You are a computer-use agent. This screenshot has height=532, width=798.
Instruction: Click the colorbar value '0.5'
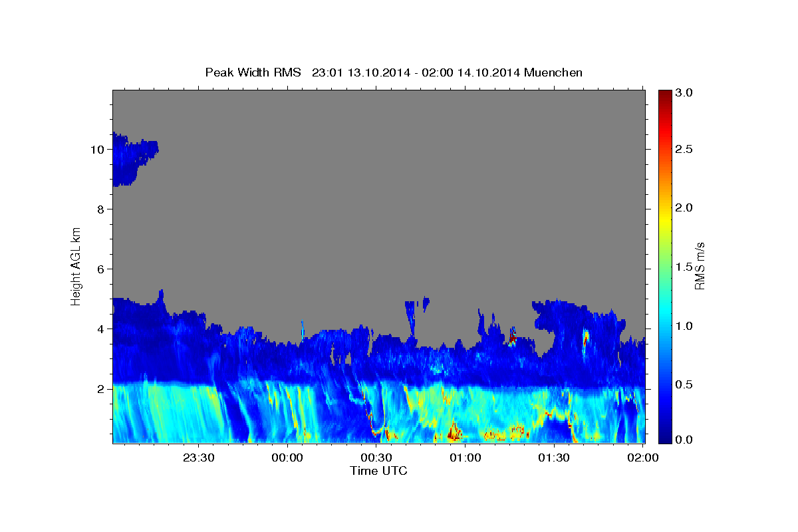click(684, 384)
